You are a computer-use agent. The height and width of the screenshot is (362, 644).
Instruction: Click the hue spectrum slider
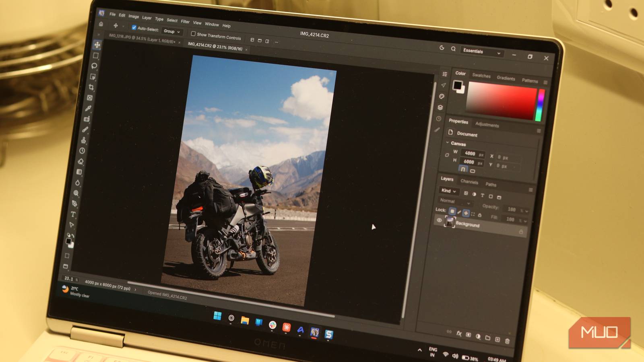[540, 105]
